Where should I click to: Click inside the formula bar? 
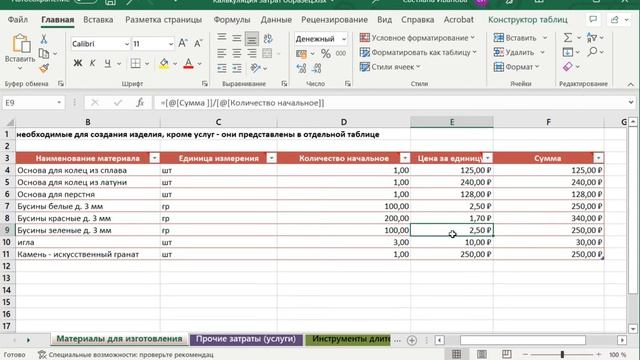point(390,102)
